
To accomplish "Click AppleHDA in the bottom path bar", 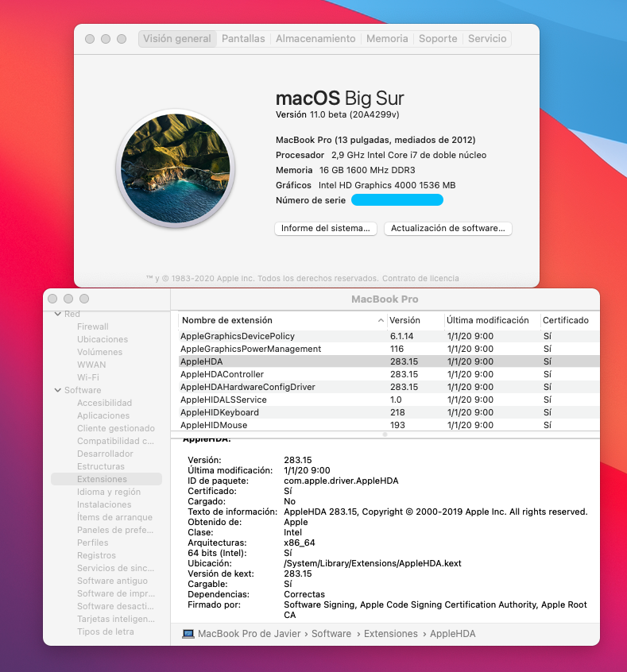I will click(x=452, y=633).
